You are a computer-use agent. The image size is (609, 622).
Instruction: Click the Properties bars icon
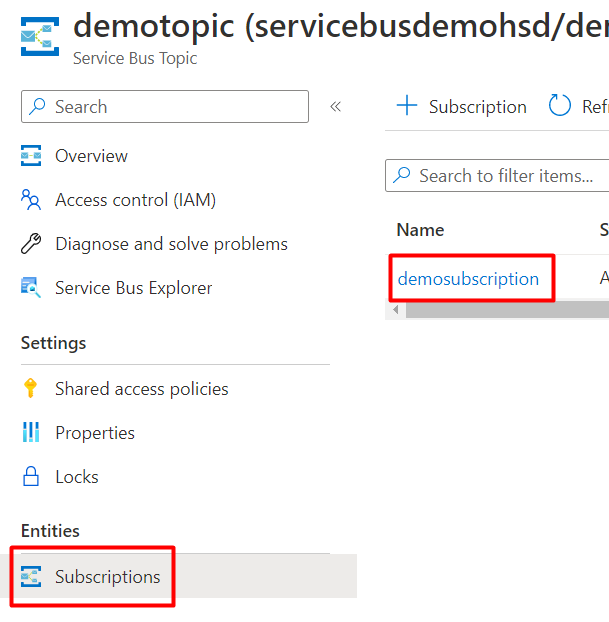pos(31,432)
